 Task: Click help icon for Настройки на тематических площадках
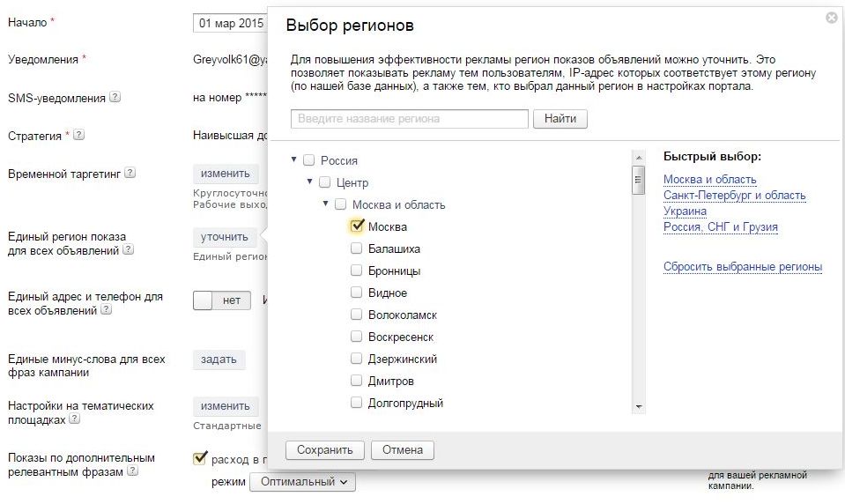tap(74, 419)
